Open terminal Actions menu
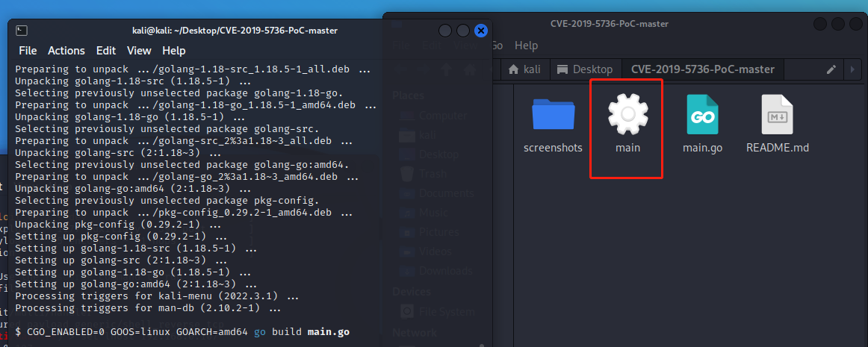The height and width of the screenshot is (347, 868). tap(66, 50)
